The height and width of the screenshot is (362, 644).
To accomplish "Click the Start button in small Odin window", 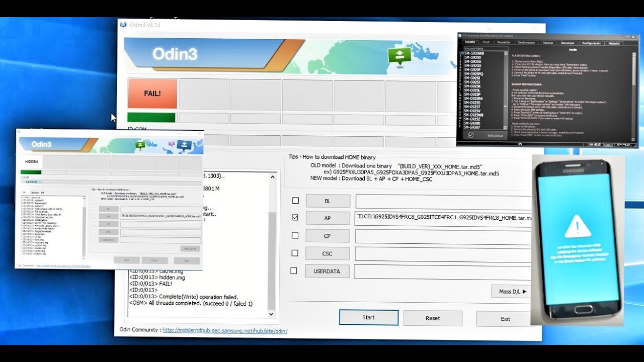I will 127,260.
